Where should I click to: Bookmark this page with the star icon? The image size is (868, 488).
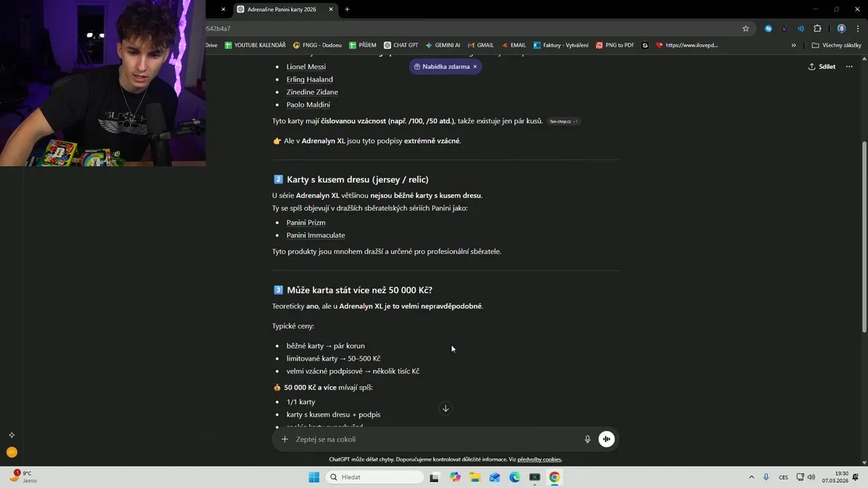[x=746, y=28]
